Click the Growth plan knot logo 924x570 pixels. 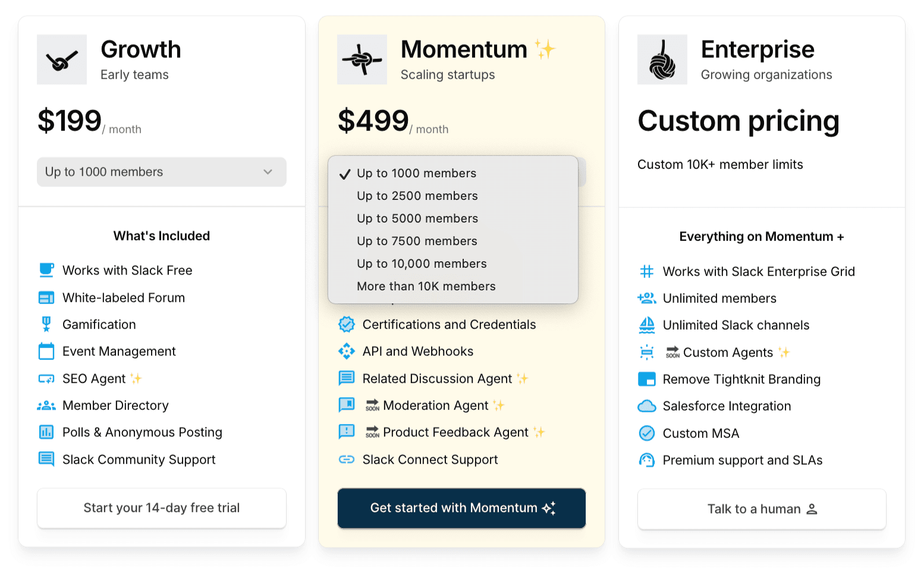62,59
